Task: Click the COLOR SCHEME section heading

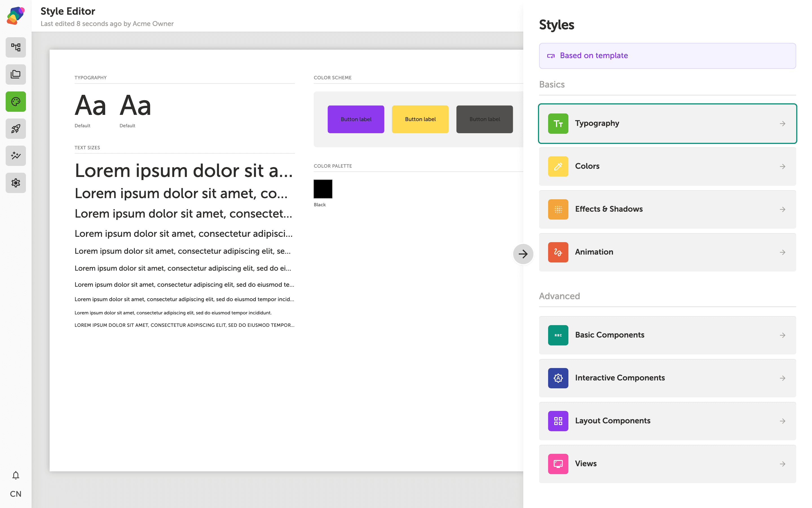Action: [x=332, y=78]
